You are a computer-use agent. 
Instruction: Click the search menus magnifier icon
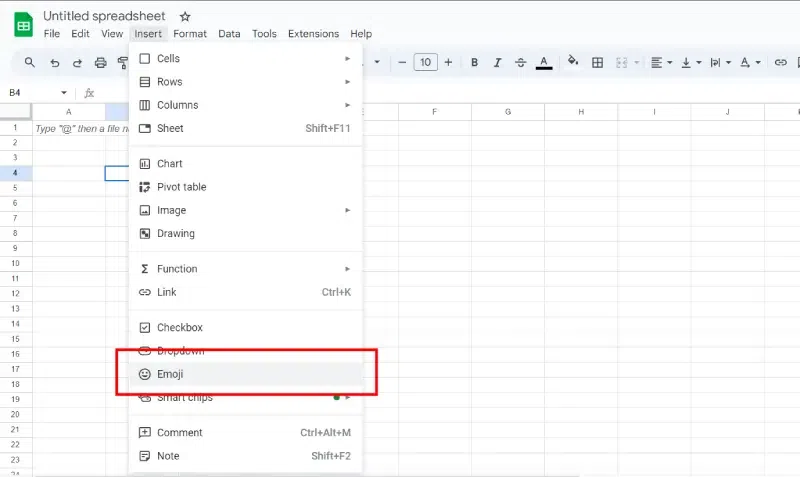(30, 62)
